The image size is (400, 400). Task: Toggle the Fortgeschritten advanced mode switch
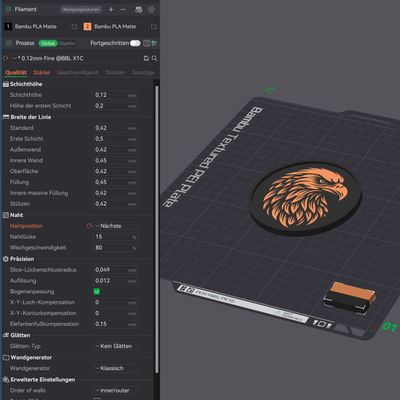(x=135, y=43)
